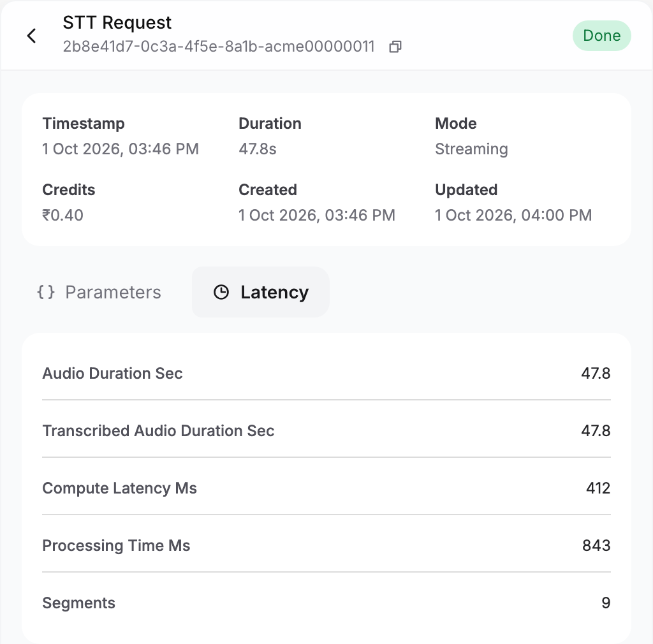Click the Transcribed Audio Duration Sec label
Screen dimensions: 653x644
point(158,431)
